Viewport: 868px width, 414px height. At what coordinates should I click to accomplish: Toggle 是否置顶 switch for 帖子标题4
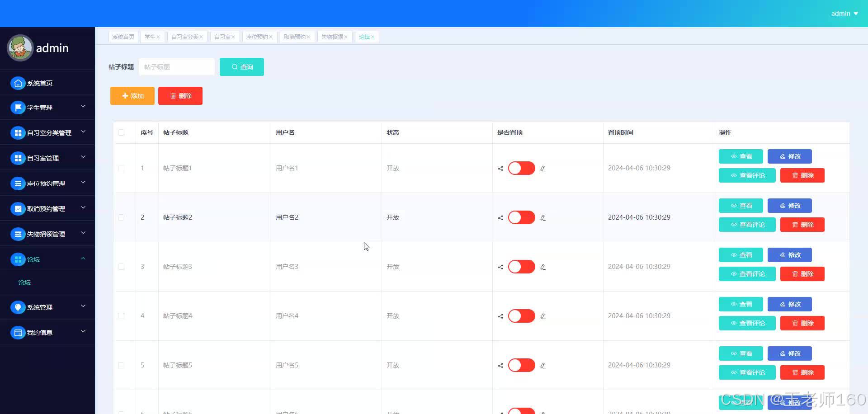[x=522, y=316]
